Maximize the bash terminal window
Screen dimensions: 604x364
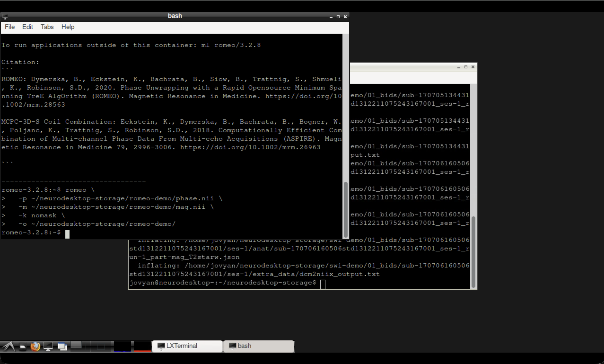coord(338,17)
